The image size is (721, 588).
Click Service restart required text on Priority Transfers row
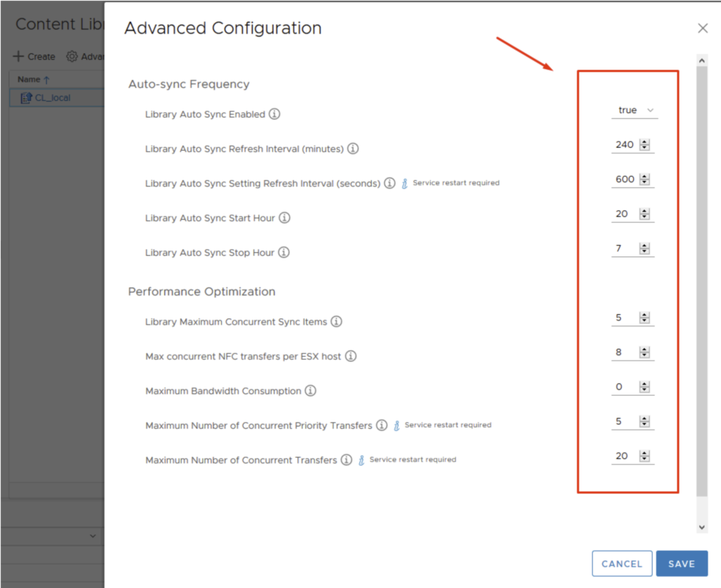pyautogui.click(x=448, y=425)
